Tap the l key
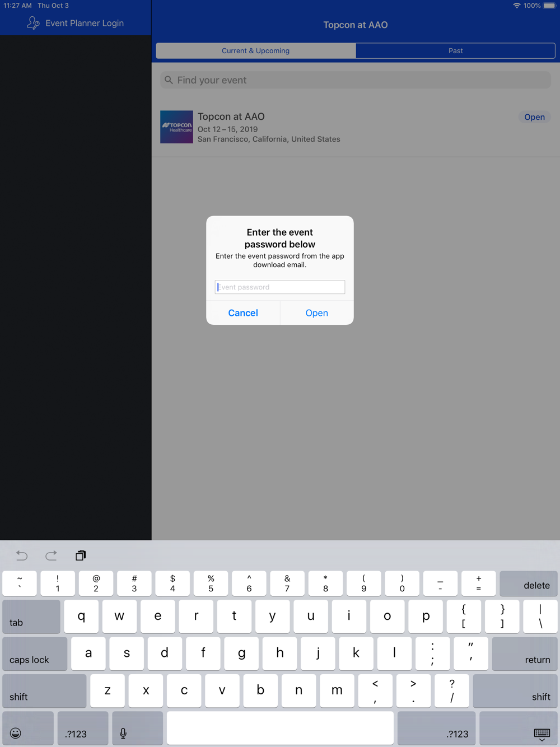 pyautogui.click(x=394, y=653)
